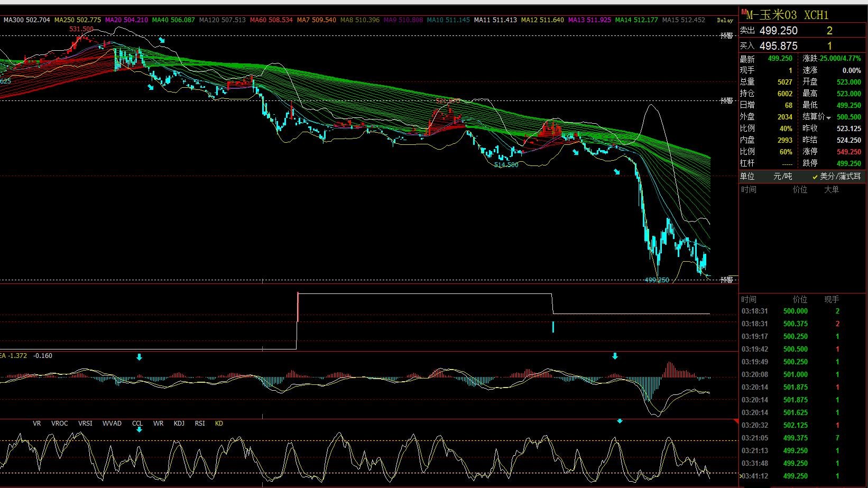Select the CCL indicator tab

pyautogui.click(x=137, y=423)
